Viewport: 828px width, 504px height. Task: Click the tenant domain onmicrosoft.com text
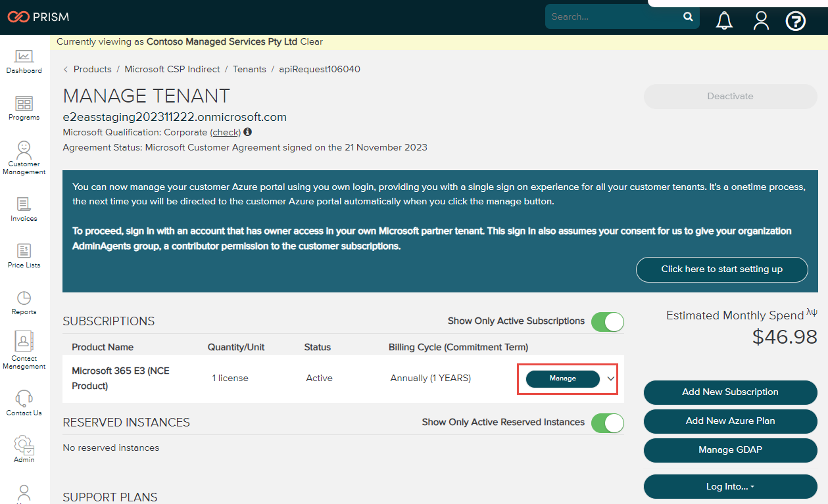click(x=175, y=118)
